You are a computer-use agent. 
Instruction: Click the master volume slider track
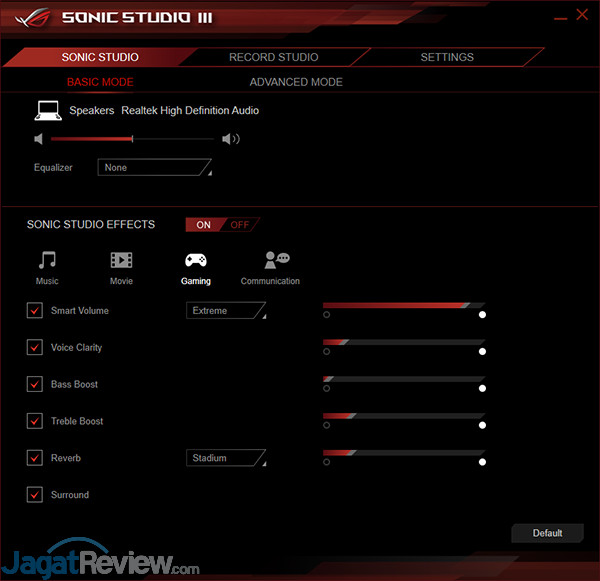tap(132, 139)
